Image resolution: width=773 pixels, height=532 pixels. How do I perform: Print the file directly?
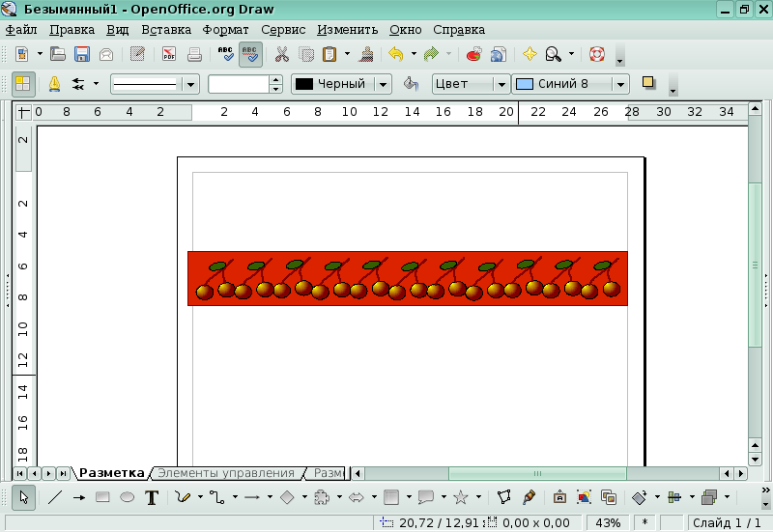point(194,54)
